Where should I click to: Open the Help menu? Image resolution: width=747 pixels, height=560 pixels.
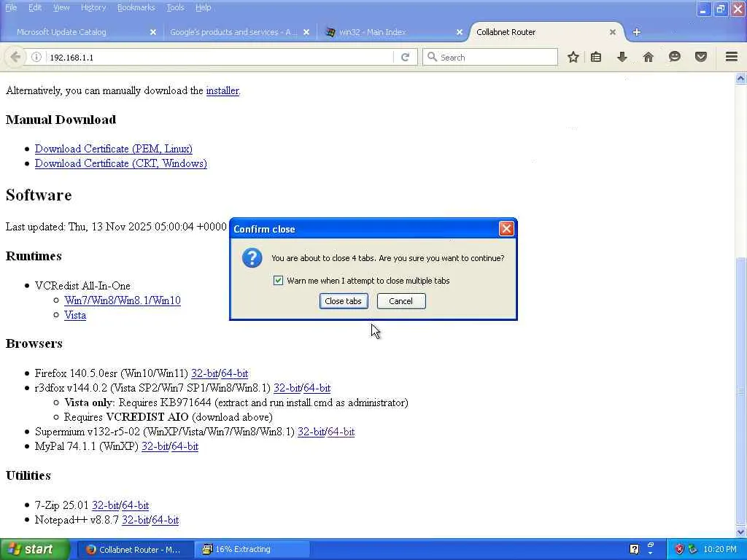tap(204, 7)
